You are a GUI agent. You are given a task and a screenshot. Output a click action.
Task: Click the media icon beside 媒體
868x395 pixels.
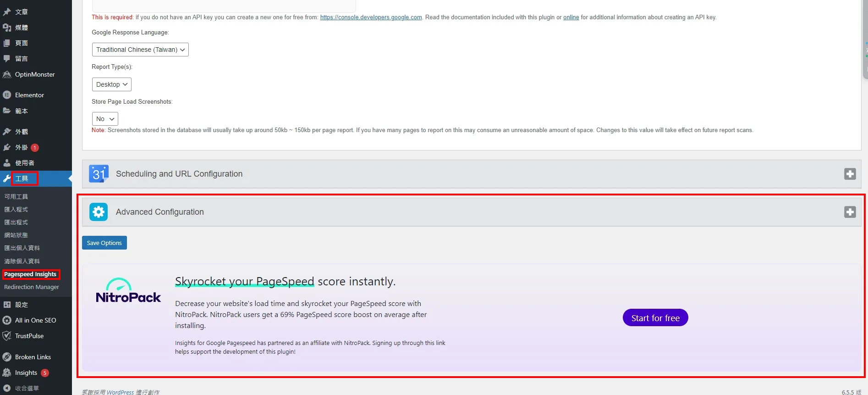coord(7,28)
